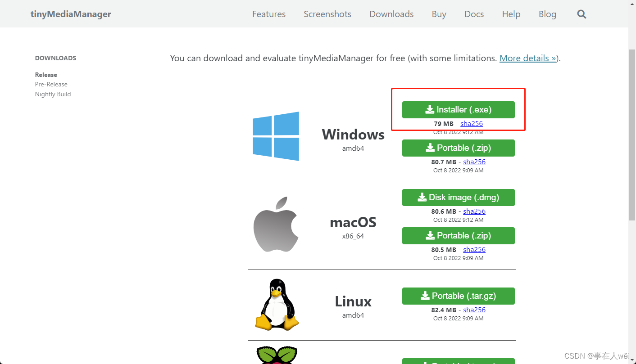This screenshot has height=364, width=636.
Task: Click the page vertical scrollbar thumb
Action: coord(632,135)
